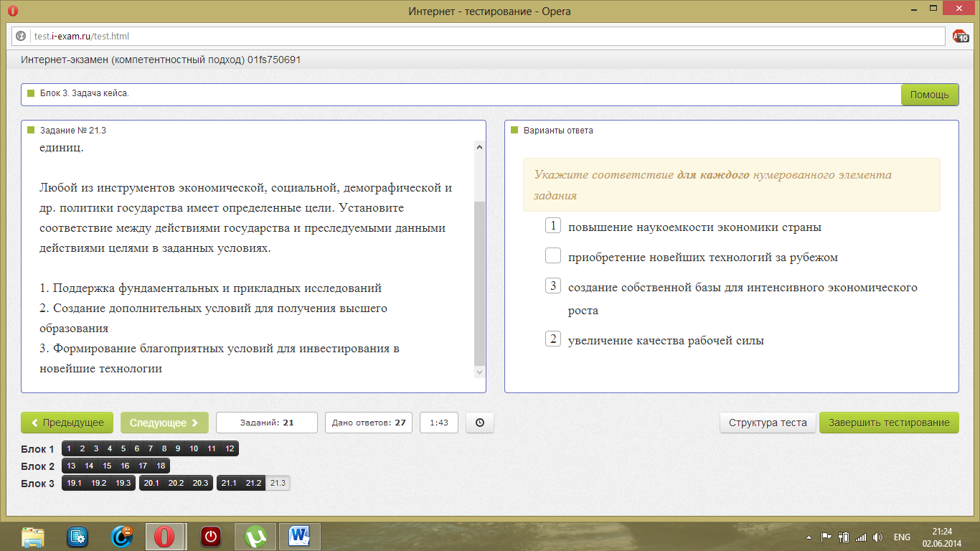
Task: Go to question 19.3 in Блок 3
Action: pyautogui.click(x=123, y=483)
